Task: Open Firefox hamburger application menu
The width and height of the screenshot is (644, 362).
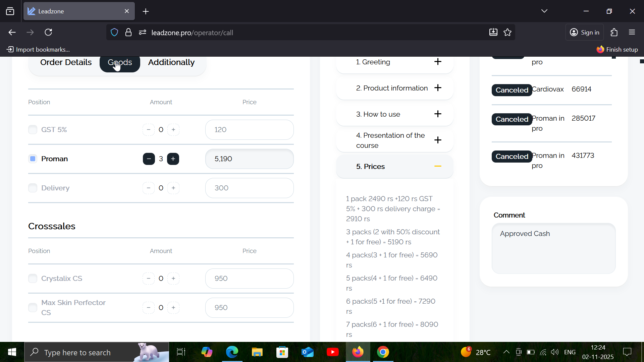Action: click(632, 32)
